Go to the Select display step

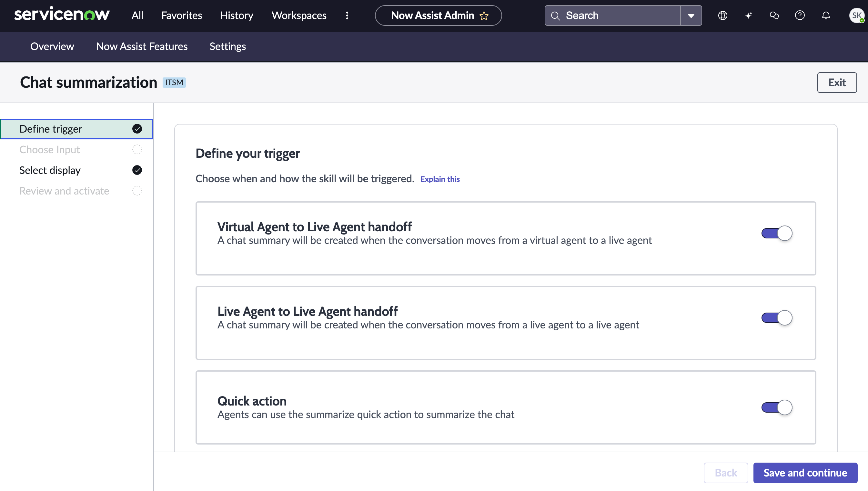76,170
